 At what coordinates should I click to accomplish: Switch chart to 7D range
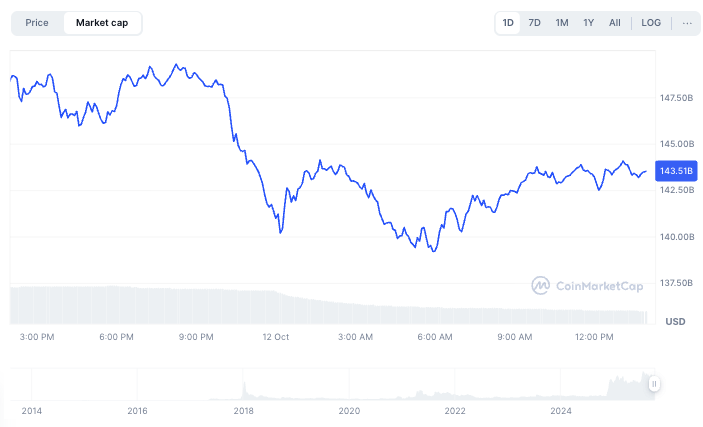535,23
